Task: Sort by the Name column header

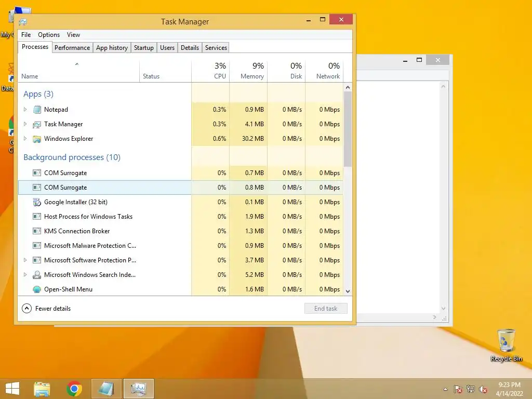Action: (78, 71)
